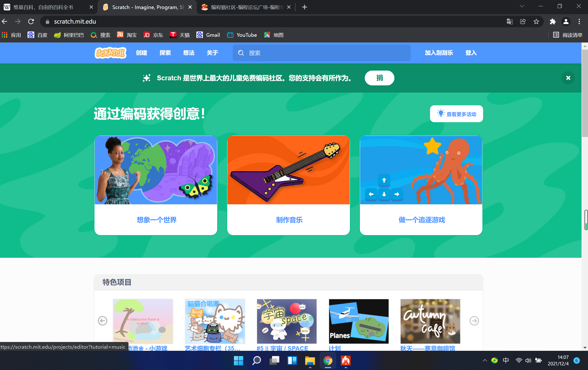The height and width of the screenshot is (370, 588).
Task: Open the Windows Start menu
Action: [238, 361]
